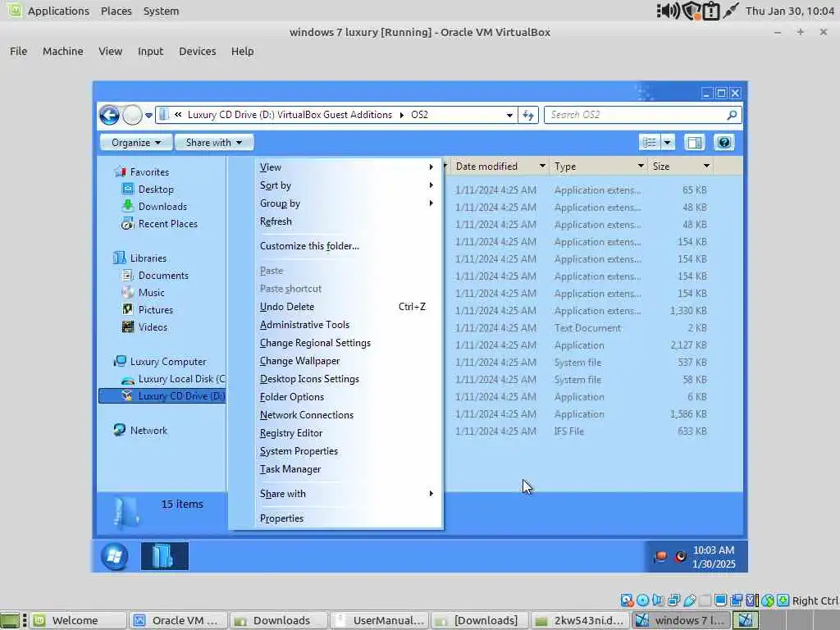Select Change Regional Settings
This screenshot has height=630, width=840.
(347, 343)
